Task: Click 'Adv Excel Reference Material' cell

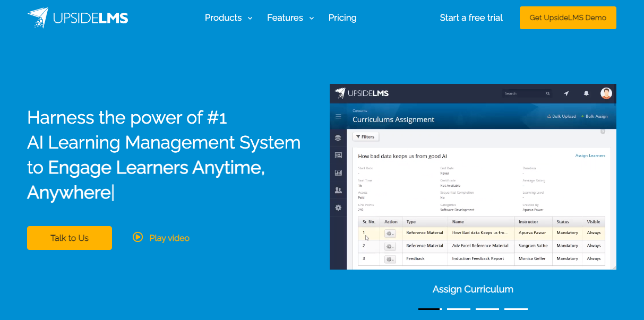Action: tap(480, 246)
